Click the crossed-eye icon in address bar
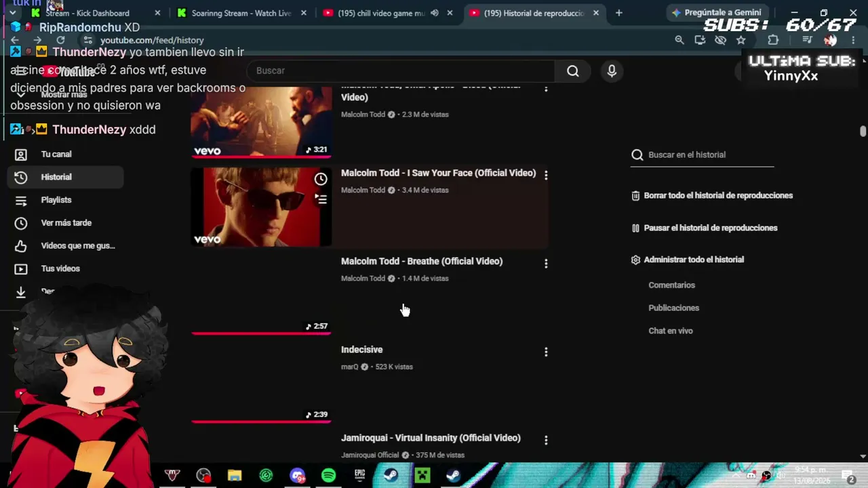Viewport: 868px width, 488px height. click(720, 40)
